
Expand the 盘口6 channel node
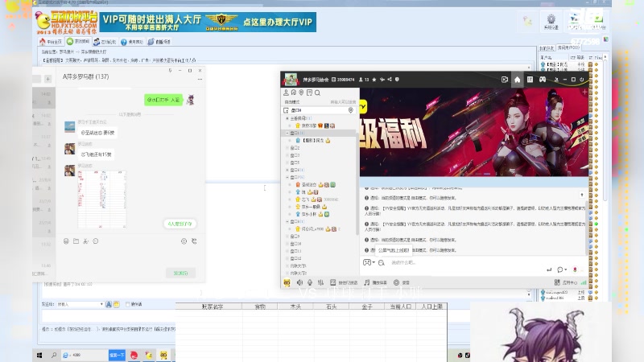[287, 170]
